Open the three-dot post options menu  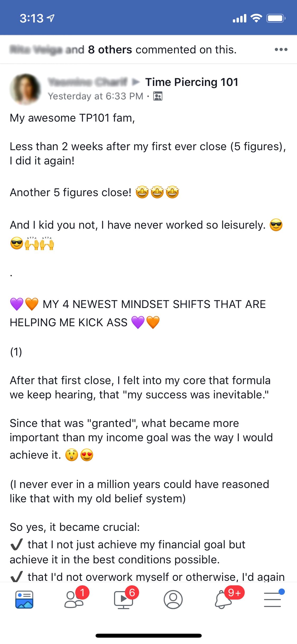[x=281, y=49]
